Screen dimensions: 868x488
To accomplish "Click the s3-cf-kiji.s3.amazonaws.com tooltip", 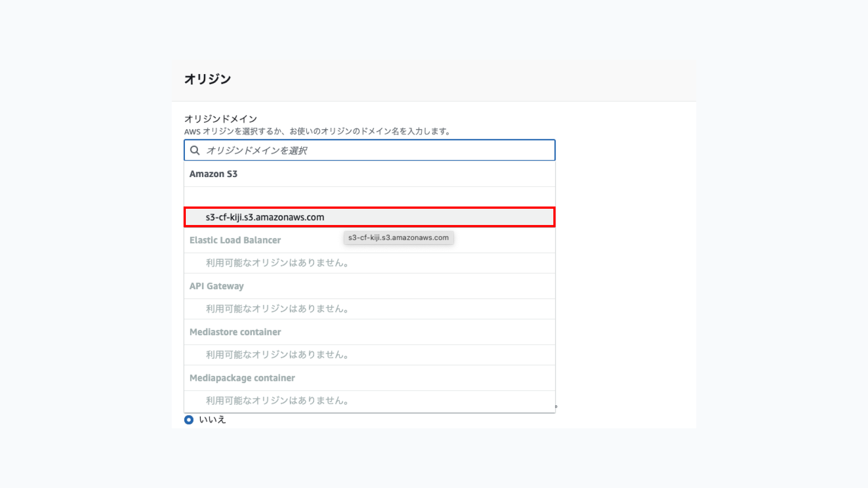I will coord(398,238).
